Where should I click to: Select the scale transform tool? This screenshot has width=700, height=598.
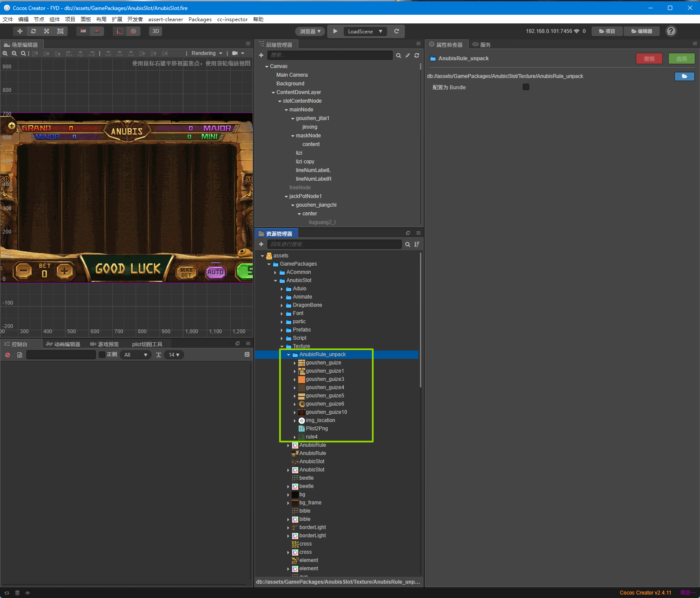tap(46, 31)
